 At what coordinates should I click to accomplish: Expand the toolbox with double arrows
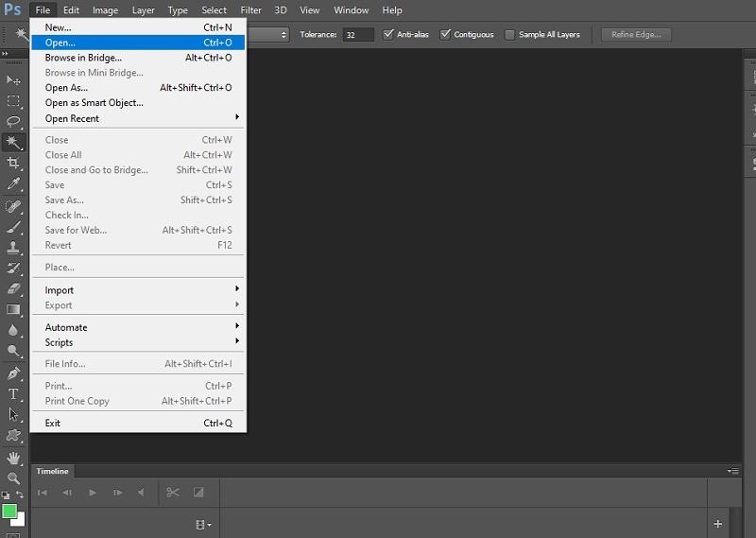tap(5, 54)
